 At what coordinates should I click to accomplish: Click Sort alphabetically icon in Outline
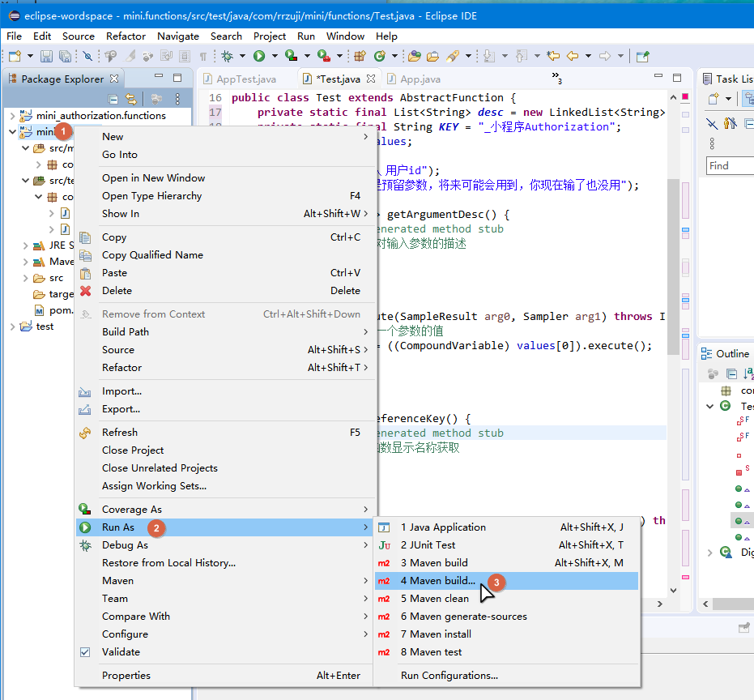coord(748,373)
